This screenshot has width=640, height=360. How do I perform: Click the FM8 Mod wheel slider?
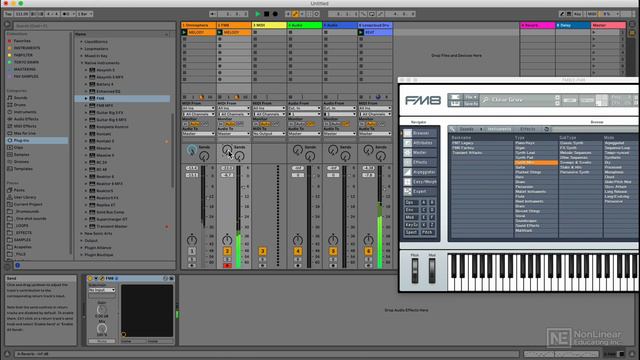[x=432, y=271]
